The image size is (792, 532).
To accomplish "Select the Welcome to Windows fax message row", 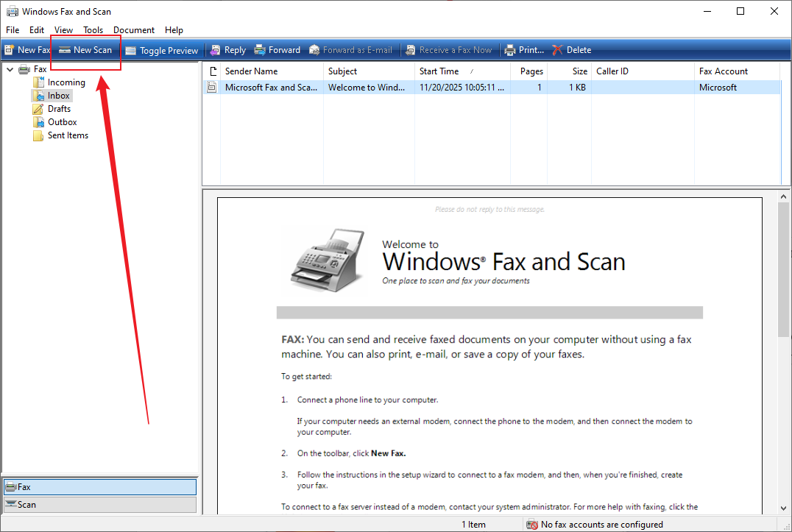I will coord(368,87).
